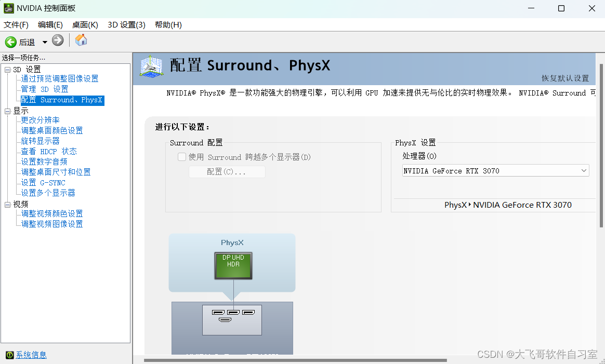Open the Home page icon
Screen dimensions: 605x364
pyautogui.click(x=81, y=39)
